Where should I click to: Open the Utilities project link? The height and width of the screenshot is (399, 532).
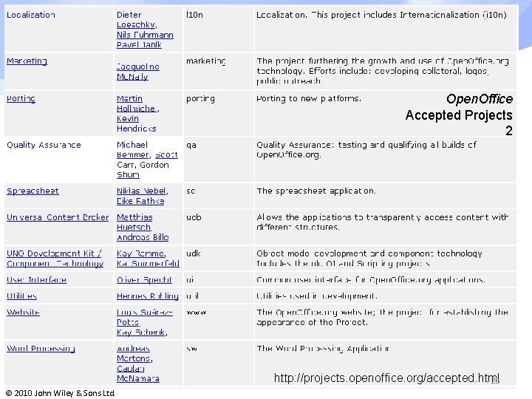pyautogui.click(x=21, y=296)
